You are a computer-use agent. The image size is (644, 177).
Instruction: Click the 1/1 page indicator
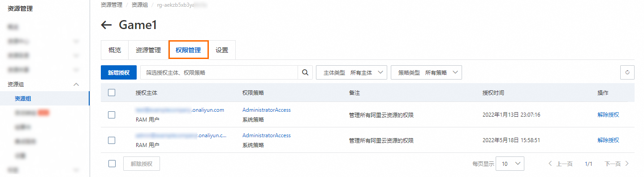pos(588,164)
